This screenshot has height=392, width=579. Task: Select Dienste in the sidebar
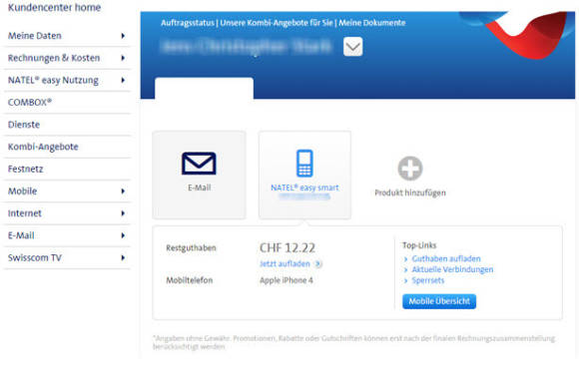[x=24, y=125]
